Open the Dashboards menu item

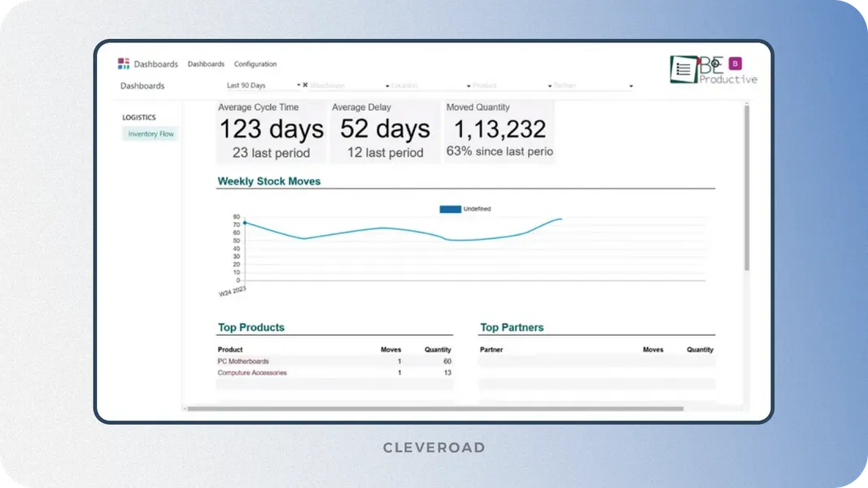coord(206,64)
